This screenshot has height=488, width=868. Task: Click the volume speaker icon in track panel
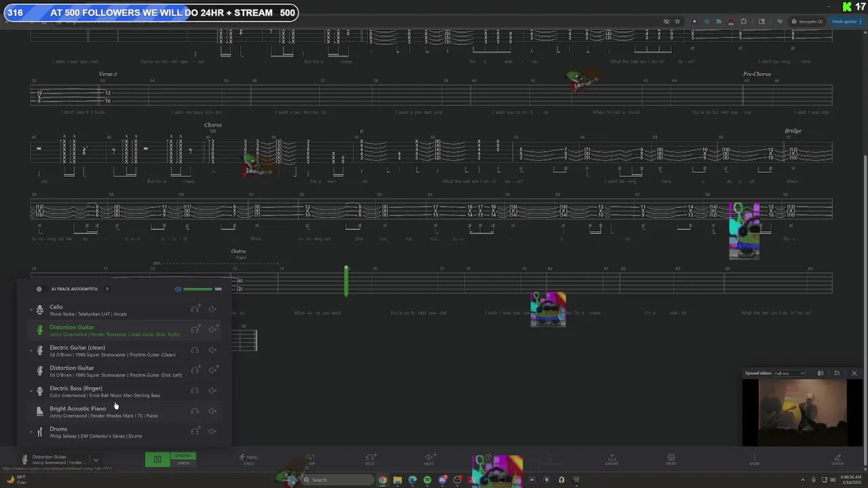point(178,289)
